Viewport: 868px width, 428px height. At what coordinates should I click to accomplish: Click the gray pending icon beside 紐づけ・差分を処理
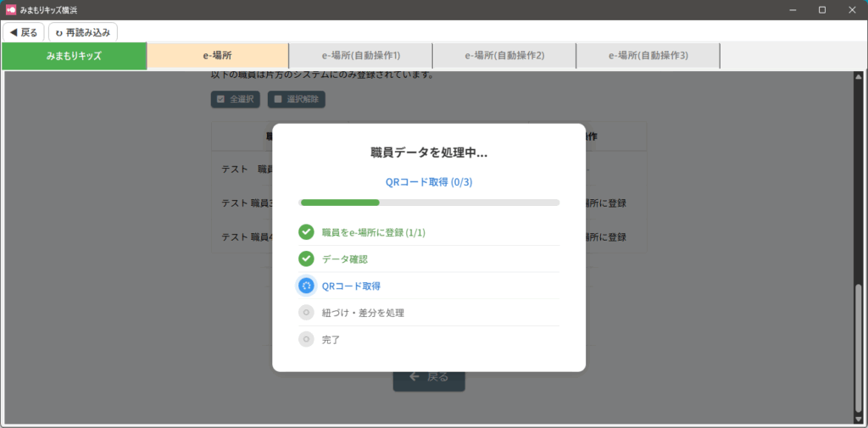tap(306, 313)
